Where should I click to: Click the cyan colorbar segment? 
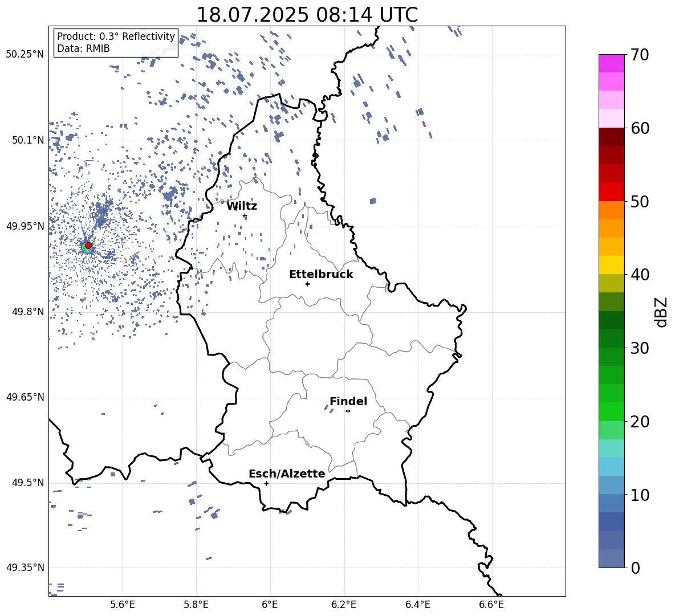[611, 448]
